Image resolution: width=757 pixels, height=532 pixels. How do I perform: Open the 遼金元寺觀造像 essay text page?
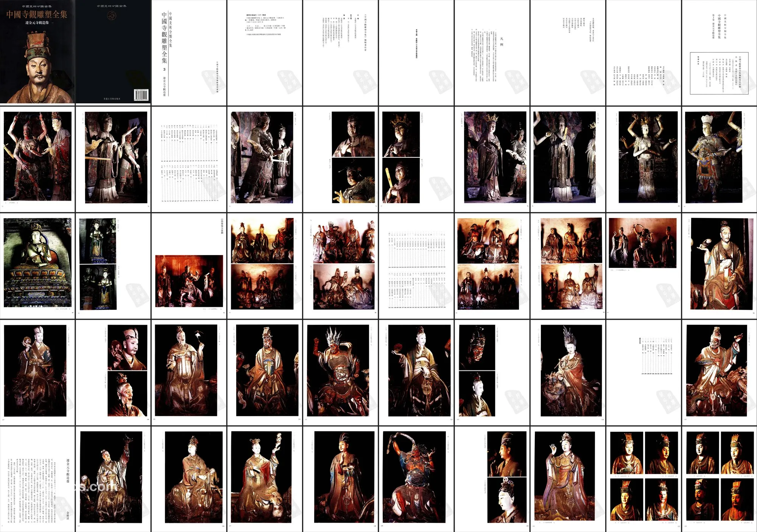click(37, 479)
